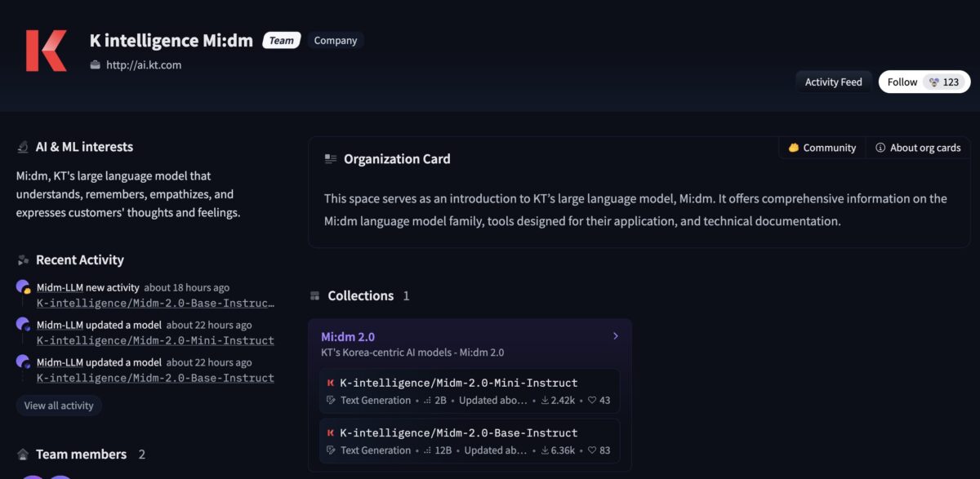Toggle the Follow button for K intelligence
Image resolution: width=980 pixels, height=479 pixels.
click(924, 82)
